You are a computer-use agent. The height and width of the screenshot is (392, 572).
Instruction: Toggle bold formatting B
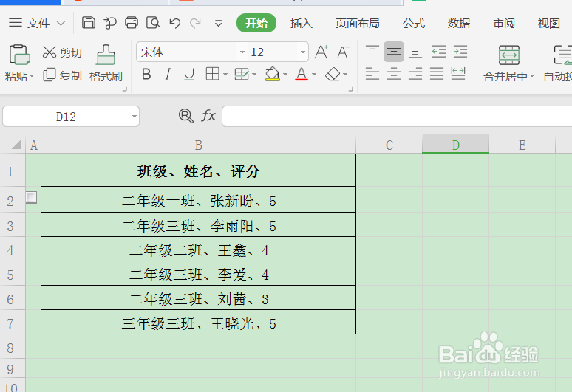click(x=146, y=75)
